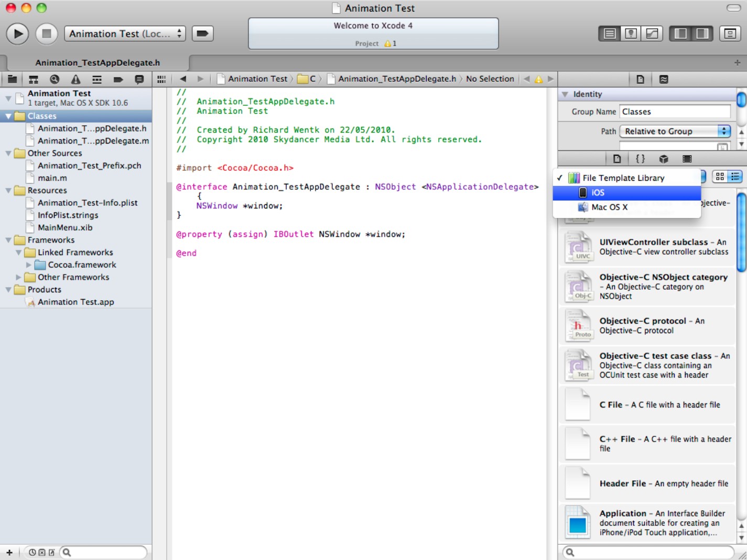This screenshot has width=747, height=560.
Task: Select main.m in navigator
Action: point(52,178)
